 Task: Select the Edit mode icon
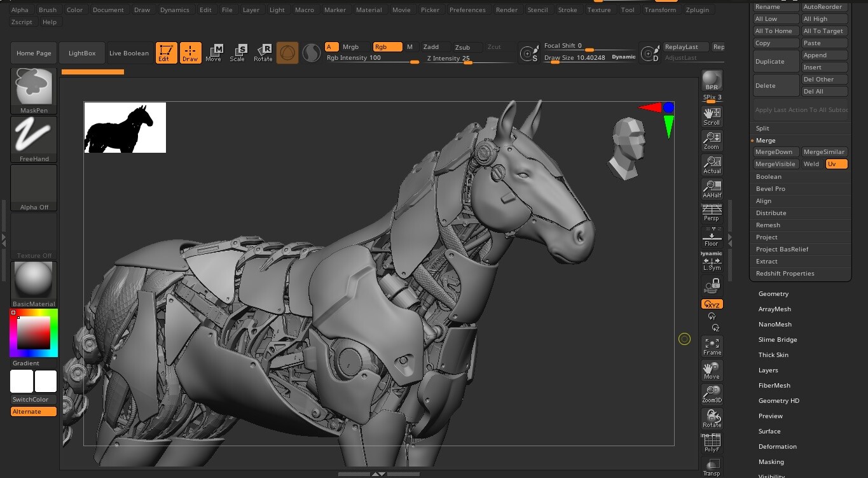(166, 53)
